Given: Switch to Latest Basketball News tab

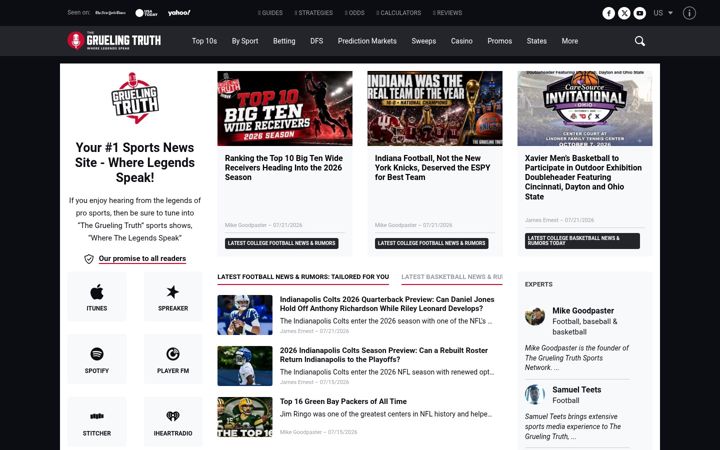Looking at the screenshot, I should (x=452, y=277).
